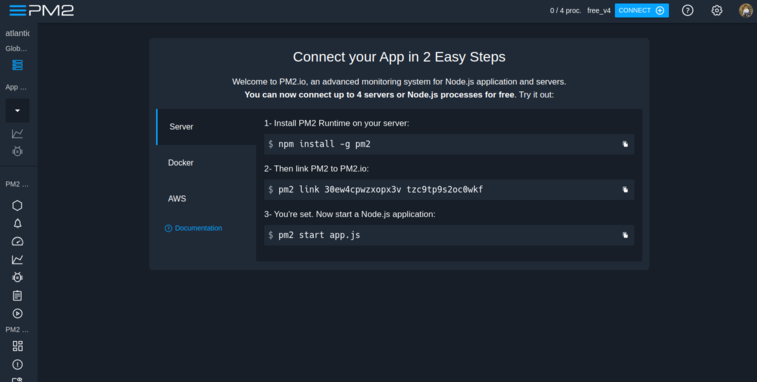The height and width of the screenshot is (382, 757).
Task: Open the bug icon above the clipboard icon
Action: (17, 277)
